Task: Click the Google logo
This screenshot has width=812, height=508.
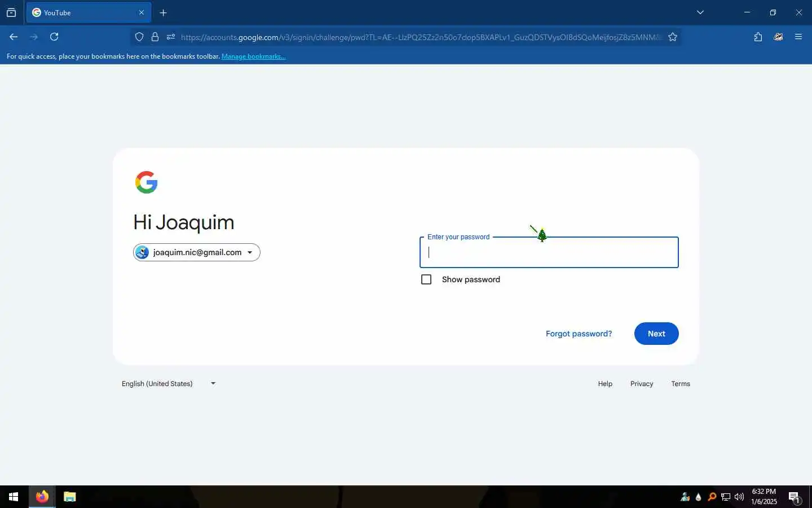Action: coord(147,182)
